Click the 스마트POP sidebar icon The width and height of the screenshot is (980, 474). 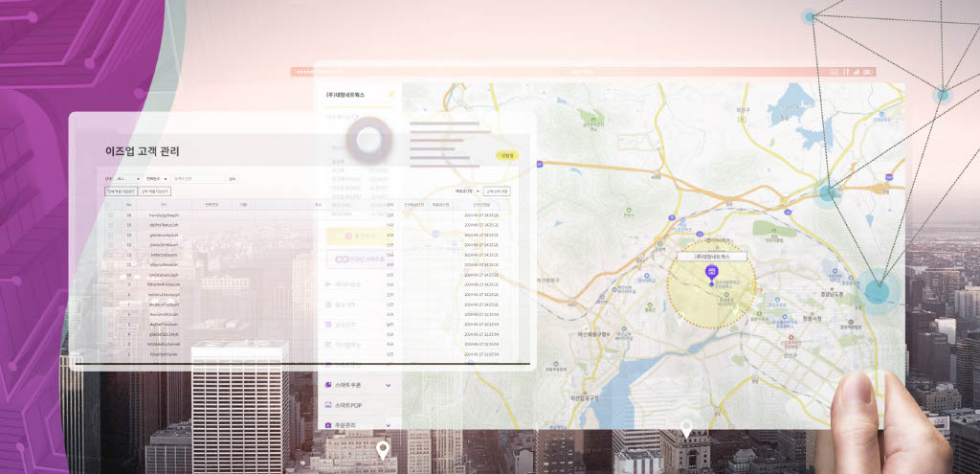tap(329, 405)
